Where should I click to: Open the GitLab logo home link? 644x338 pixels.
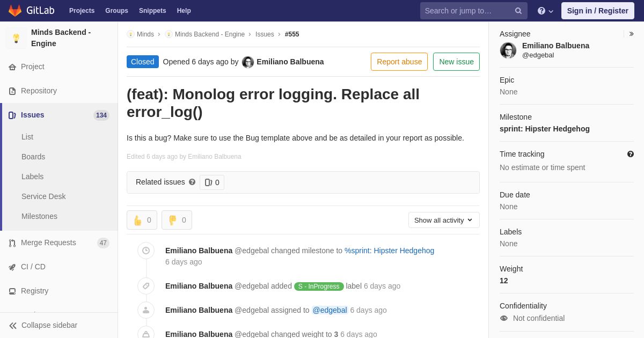point(31,11)
